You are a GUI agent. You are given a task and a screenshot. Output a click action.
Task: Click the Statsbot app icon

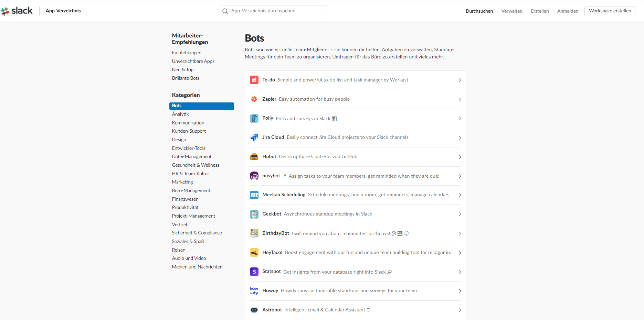click(254, 272)
